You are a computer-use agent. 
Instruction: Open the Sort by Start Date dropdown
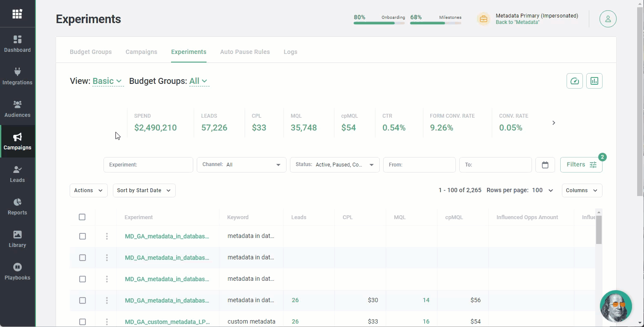[144, 190]
